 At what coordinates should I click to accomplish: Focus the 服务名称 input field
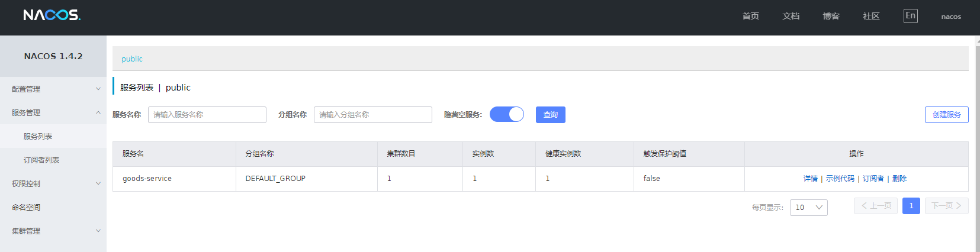click(207, 115)
